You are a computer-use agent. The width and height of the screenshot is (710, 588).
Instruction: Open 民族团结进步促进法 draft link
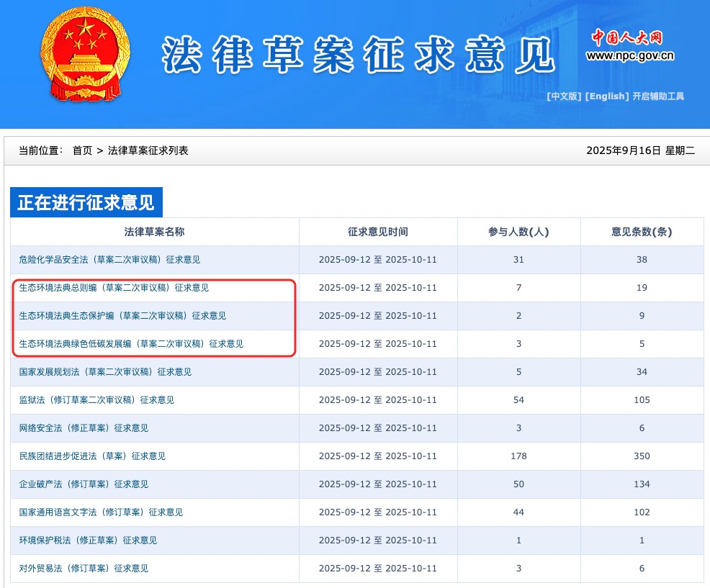point(92,456)
